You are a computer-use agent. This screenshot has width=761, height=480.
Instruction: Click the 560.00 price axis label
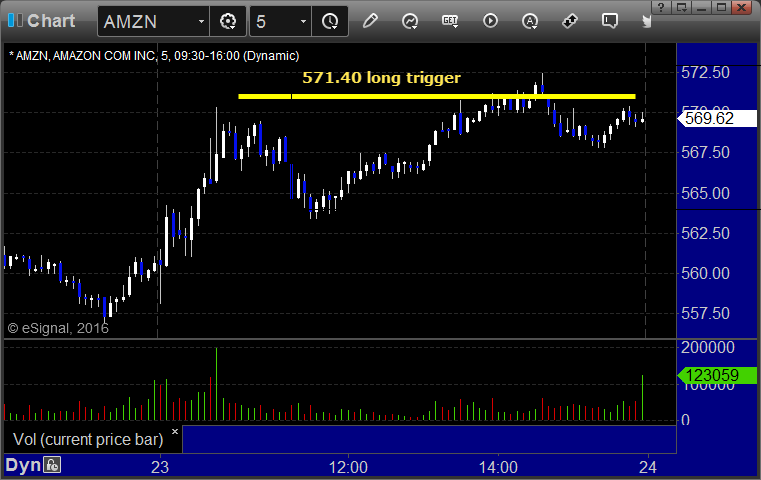pos(705,273)
